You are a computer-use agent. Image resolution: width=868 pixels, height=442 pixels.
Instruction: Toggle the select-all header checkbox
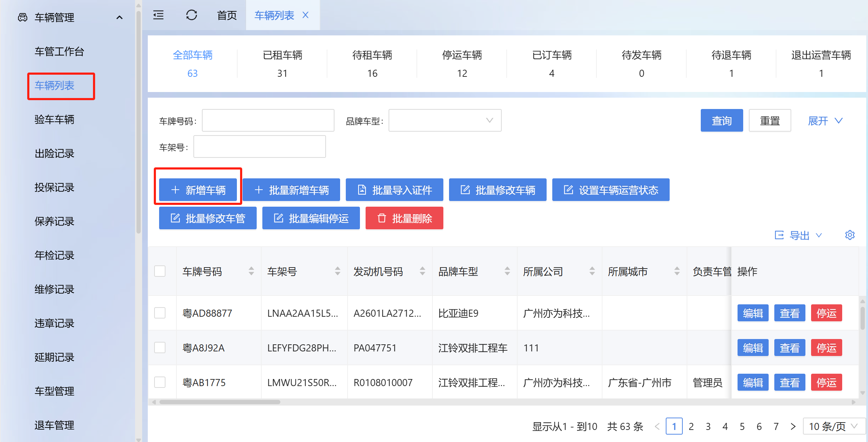[x=160, y=271]
